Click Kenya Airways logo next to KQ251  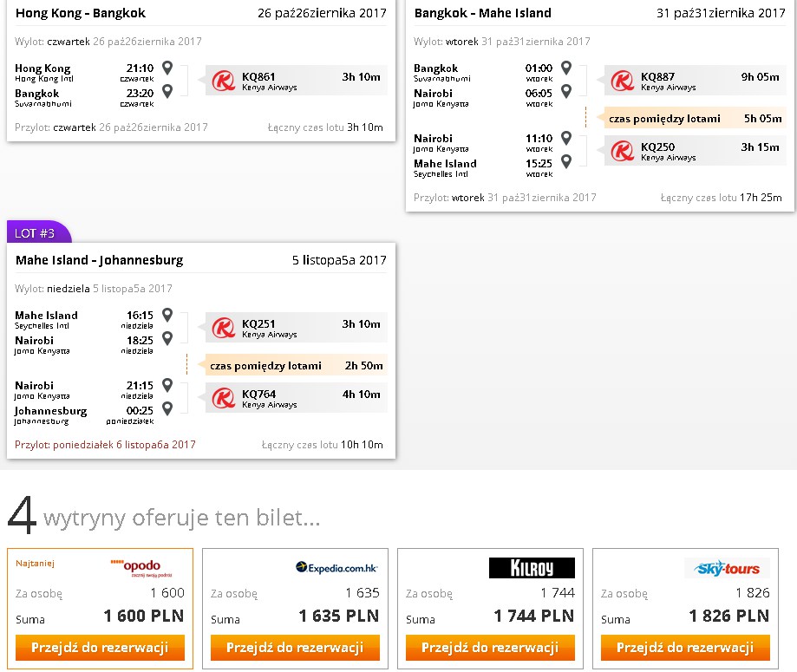point(224,328)
